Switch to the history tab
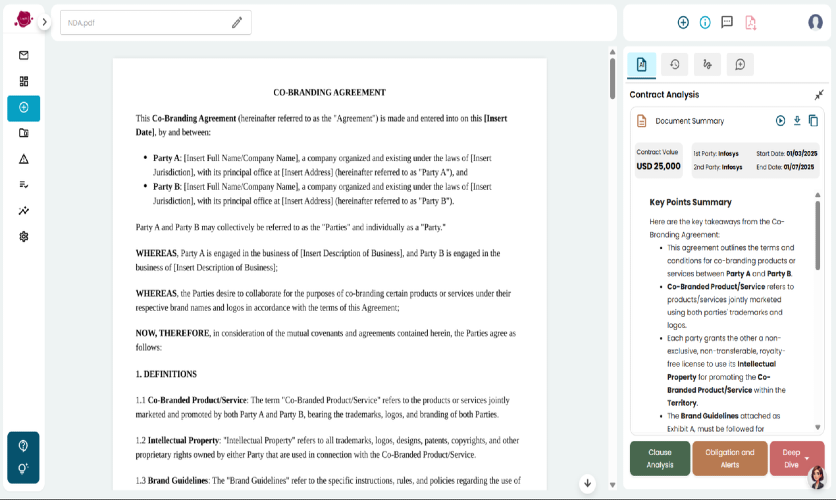Image resolution: width=836 pixels, height=500 pixels. pos(674,64)
